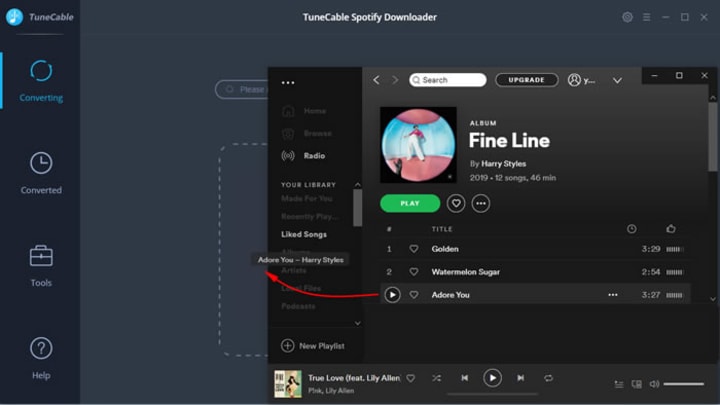Toggle shuffle playback

[x=437, y=378]
